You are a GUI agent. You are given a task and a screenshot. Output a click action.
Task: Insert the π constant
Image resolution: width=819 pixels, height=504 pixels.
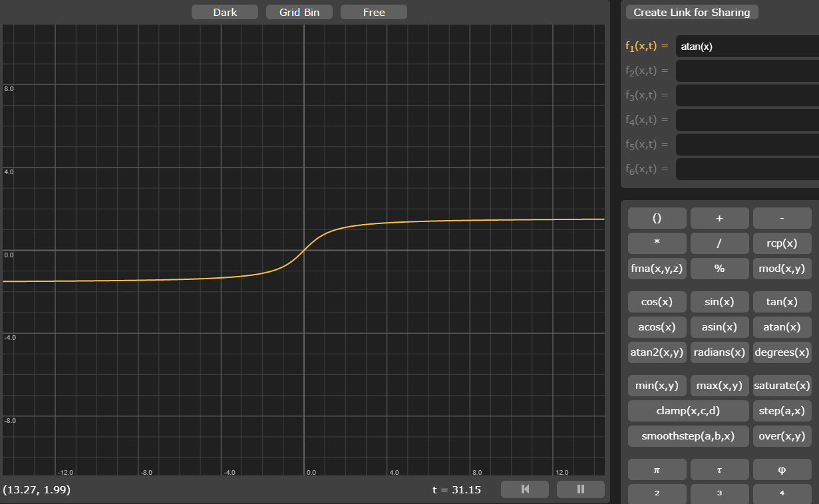pyautogui.click(x=657, y=469)
